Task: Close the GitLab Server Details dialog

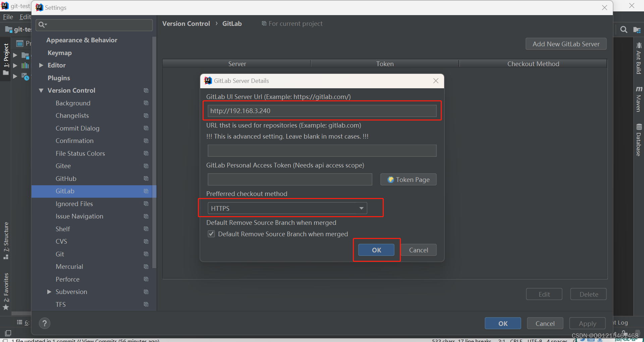Action: (436, 81)
